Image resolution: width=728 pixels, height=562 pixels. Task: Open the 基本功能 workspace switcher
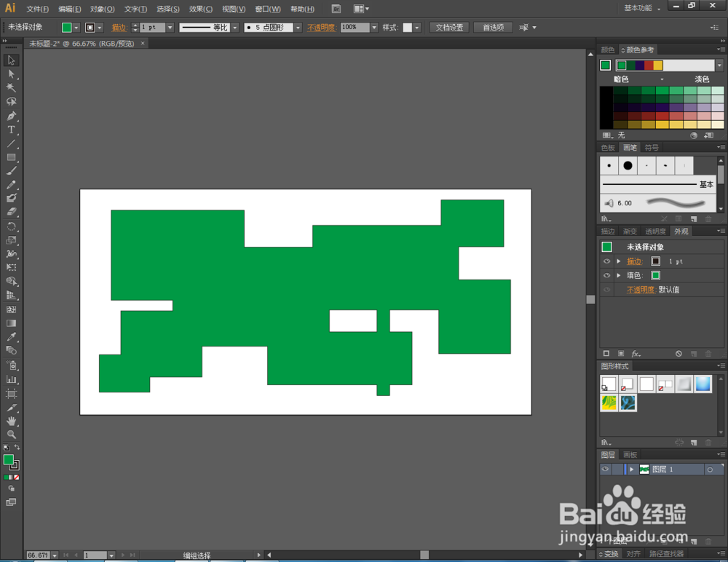tap(643, 8)
